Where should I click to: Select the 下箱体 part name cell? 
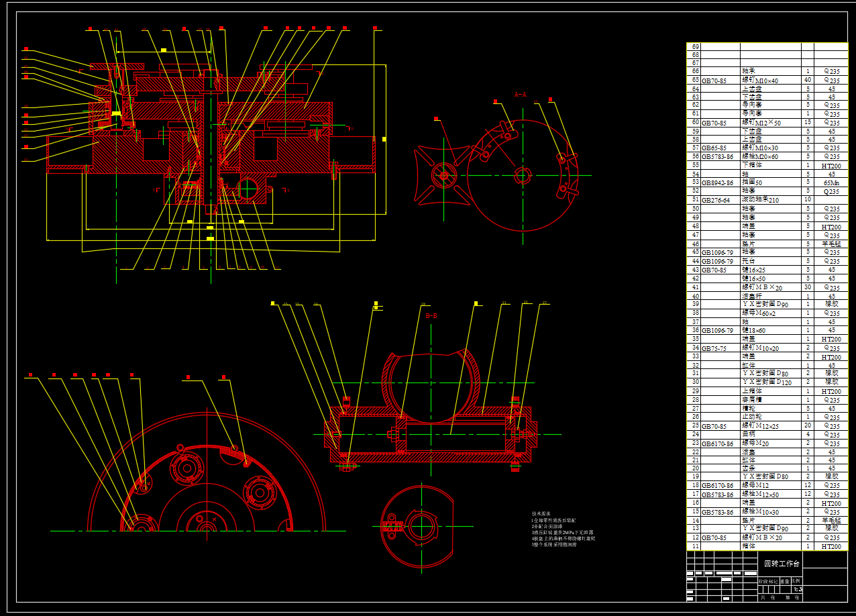point(751,165)
